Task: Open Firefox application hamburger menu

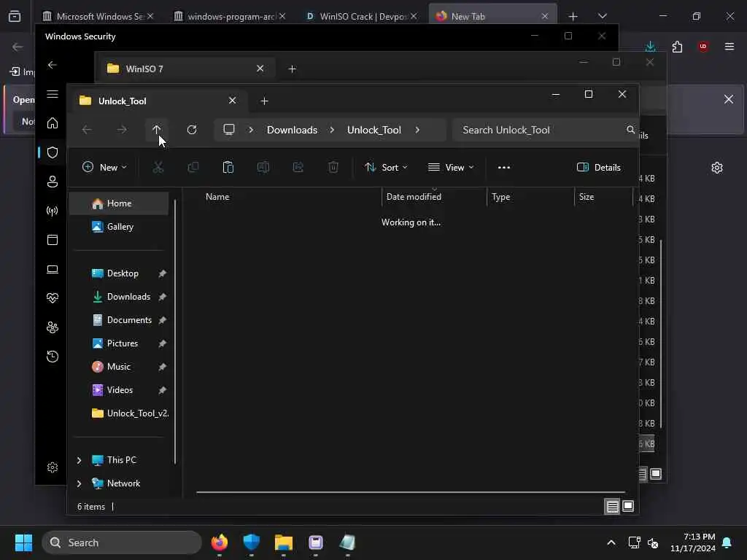Action: pos(729,46)
